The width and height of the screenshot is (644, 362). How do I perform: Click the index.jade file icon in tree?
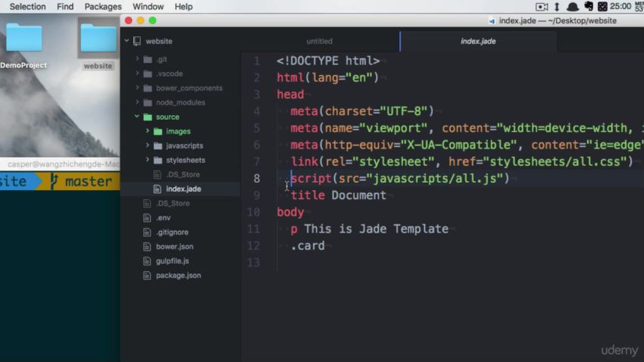(x=158, y=189)
